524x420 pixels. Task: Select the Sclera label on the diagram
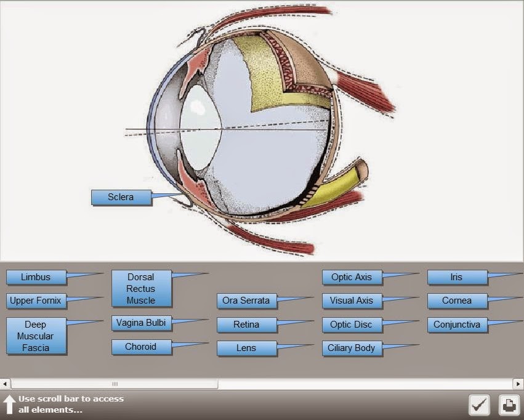pos(121,197)
